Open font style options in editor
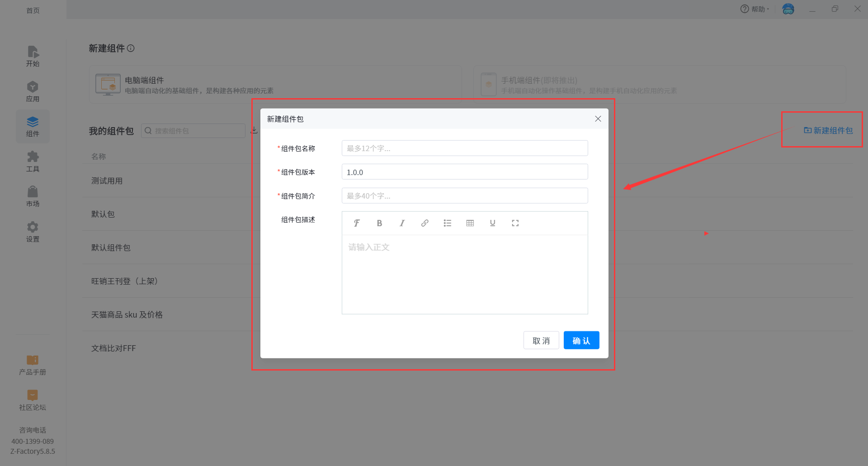This screenshot has height=466, width=868. click(357, 223)
